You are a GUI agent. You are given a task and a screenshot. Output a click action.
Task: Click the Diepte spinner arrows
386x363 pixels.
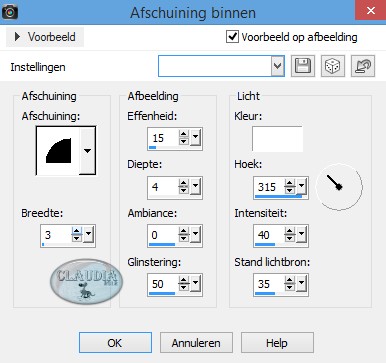184,186
